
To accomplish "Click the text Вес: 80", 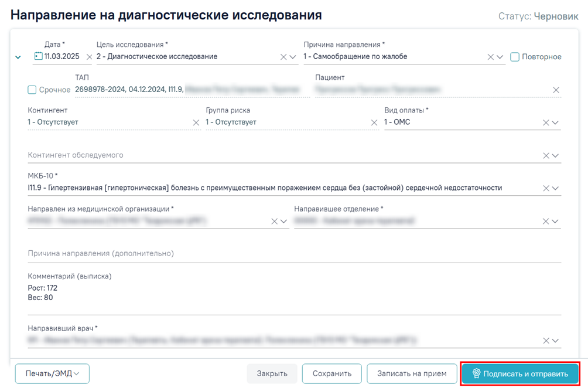I will click(40, 298).
